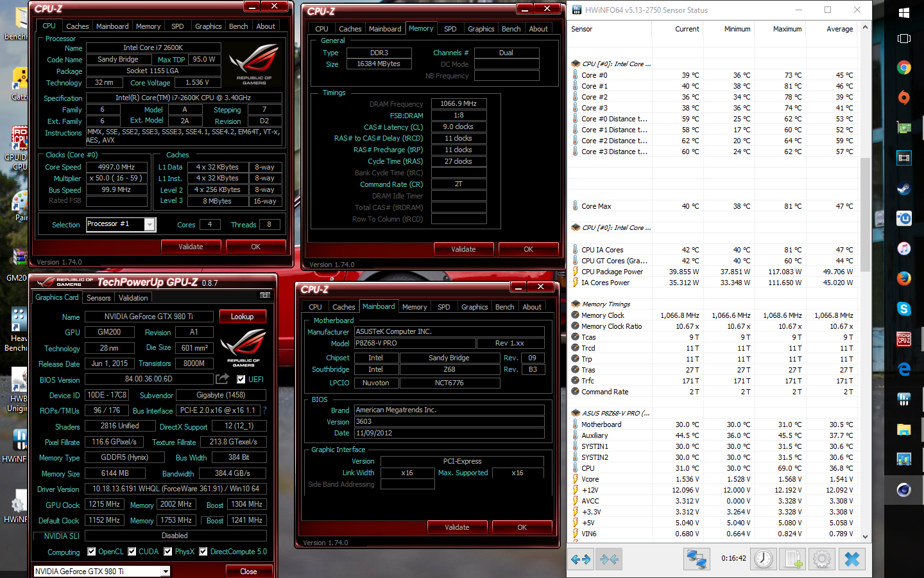Select the Core Max row in HWiNFO

714,206
